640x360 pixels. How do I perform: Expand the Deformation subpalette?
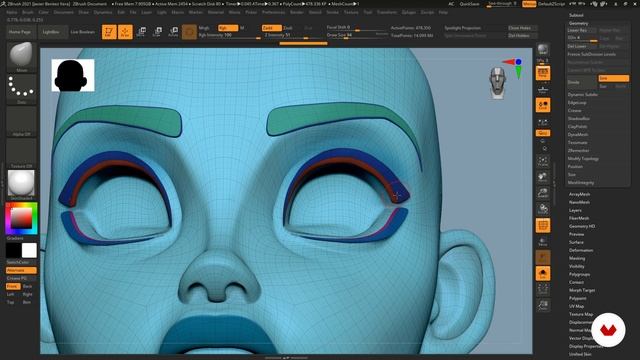581,250
